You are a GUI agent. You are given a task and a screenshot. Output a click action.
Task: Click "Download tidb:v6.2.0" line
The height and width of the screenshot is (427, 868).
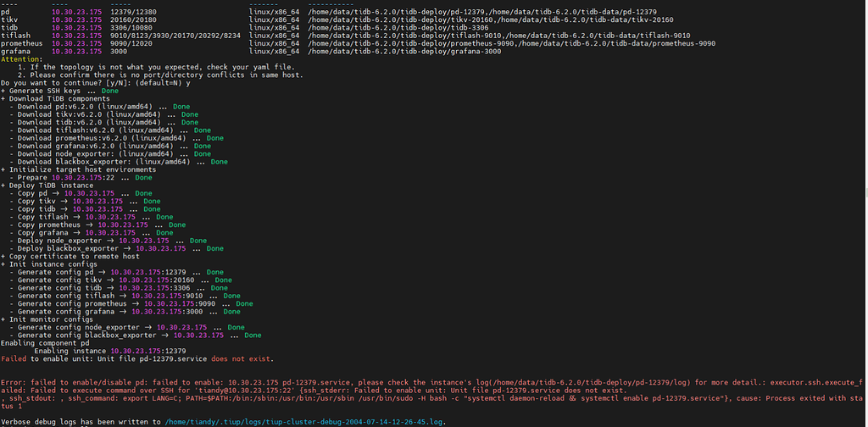tap(104, 122)
